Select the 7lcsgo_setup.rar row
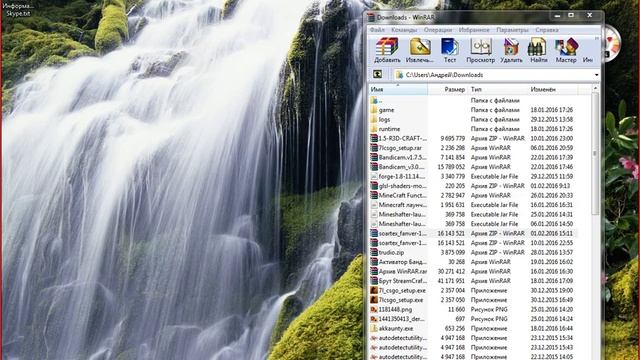The width and height of the screenshot is (640, 360). [473, 148]
